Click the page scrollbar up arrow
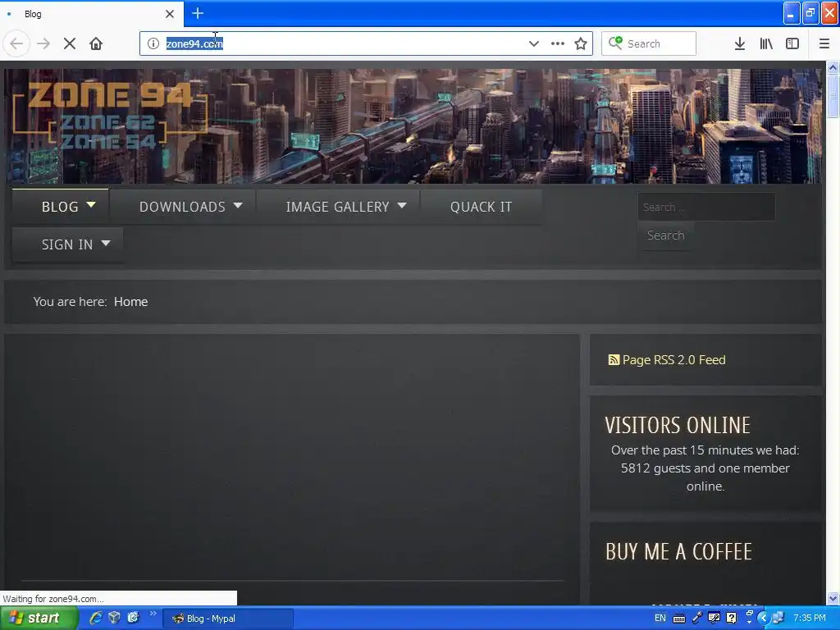This screenshot has width=840, height=630. click(x=833, y=67)
